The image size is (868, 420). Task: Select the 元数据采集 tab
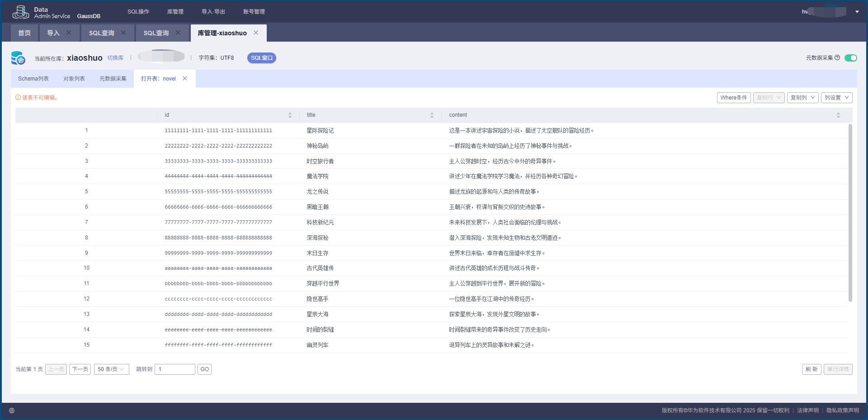(113, 79)
